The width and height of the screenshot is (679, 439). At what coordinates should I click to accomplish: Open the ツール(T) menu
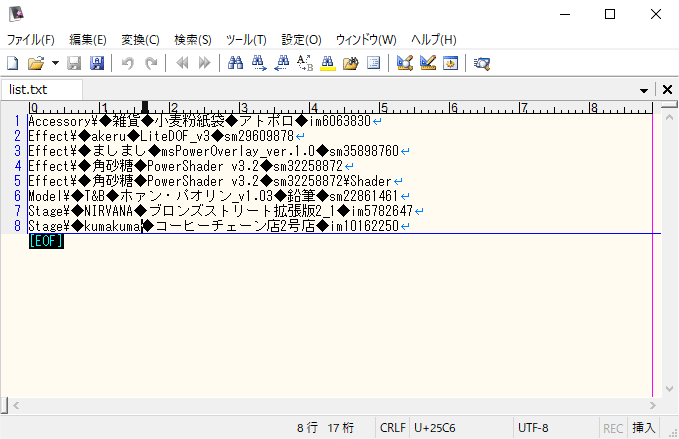pyautogui.click(x=246, y=40)
